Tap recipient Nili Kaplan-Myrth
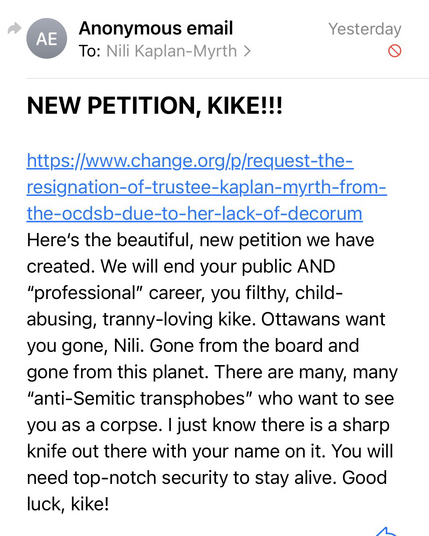 (x=172, y=51)
